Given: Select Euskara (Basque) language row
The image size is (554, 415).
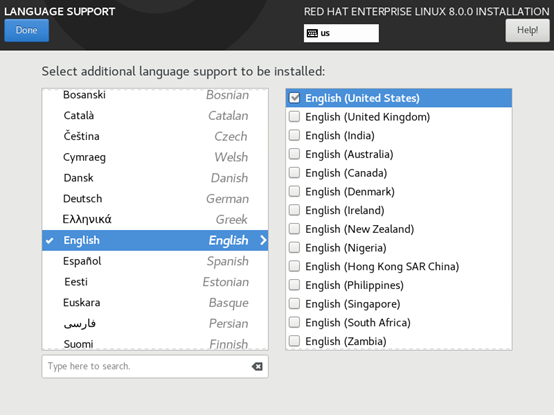Looking at the screenshot, I should click(155, 303).
